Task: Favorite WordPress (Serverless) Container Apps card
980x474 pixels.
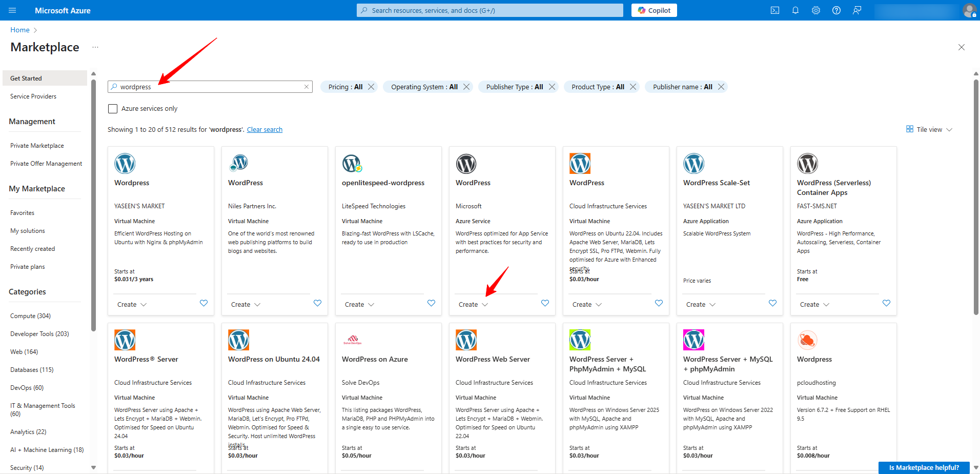Action: pos(886,303)
